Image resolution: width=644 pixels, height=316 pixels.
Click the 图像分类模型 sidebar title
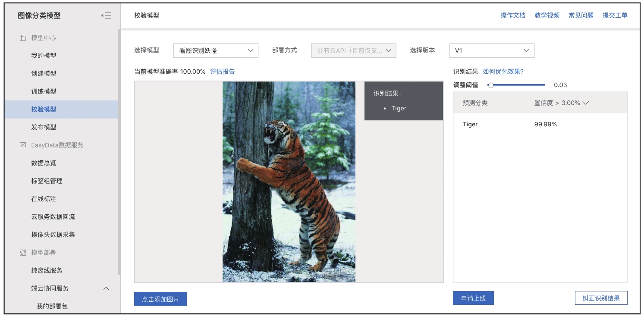click(39, 16)
